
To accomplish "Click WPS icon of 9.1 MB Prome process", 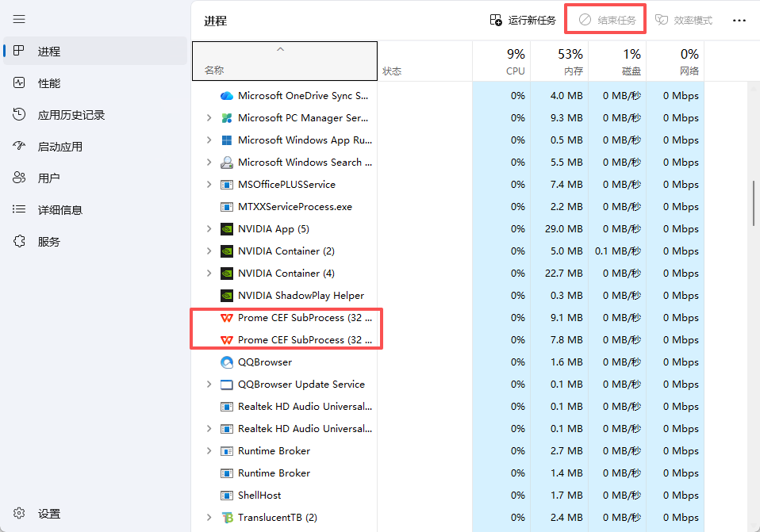I will pos(226,318).
